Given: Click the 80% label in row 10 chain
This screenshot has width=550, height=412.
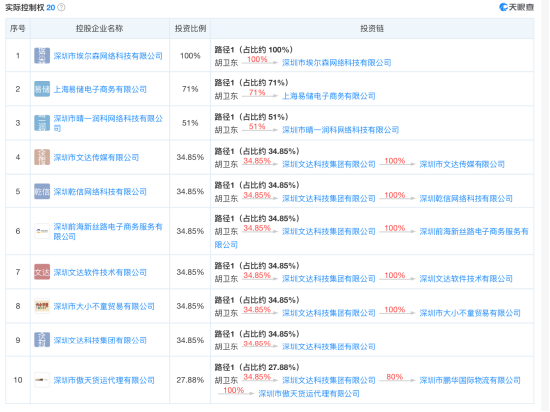Looking at the screenshot, I should point(395,377).
